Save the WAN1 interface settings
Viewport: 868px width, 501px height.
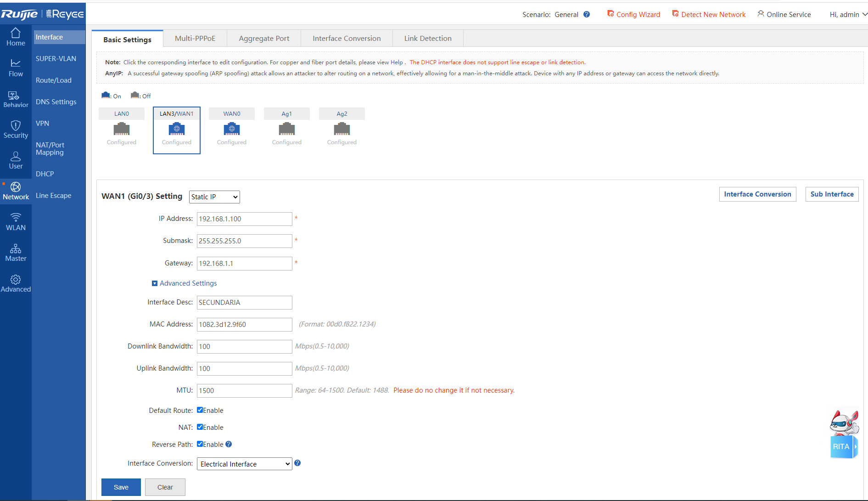coord(121,487)
